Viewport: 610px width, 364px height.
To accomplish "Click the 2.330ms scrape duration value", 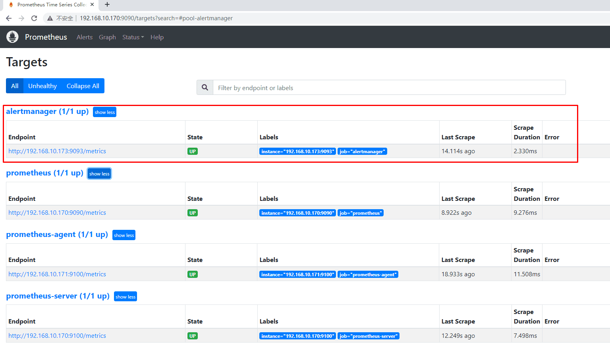I will [525, 151].
